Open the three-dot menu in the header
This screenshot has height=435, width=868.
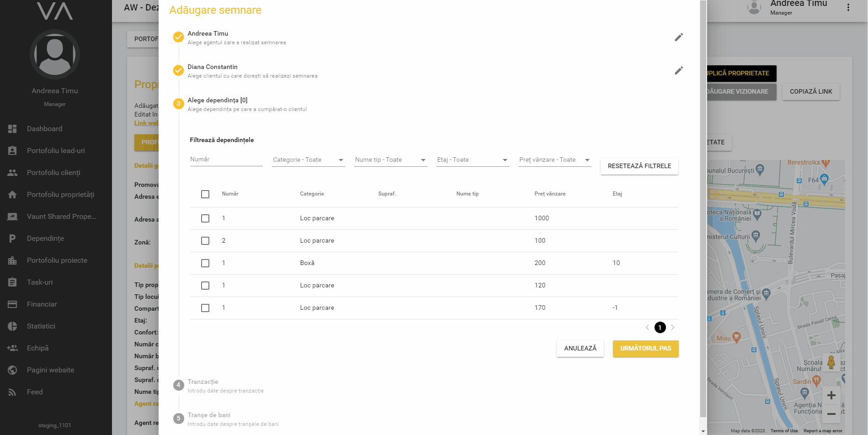[848, 7]
